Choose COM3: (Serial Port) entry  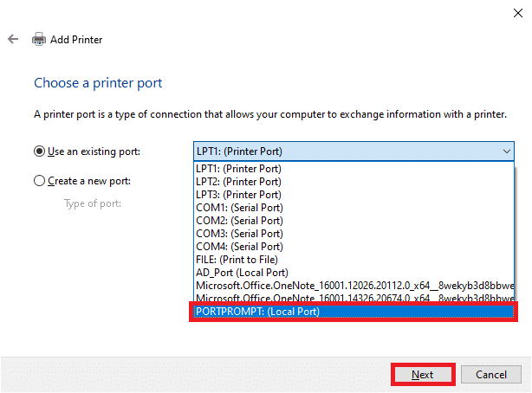(239, 234)
